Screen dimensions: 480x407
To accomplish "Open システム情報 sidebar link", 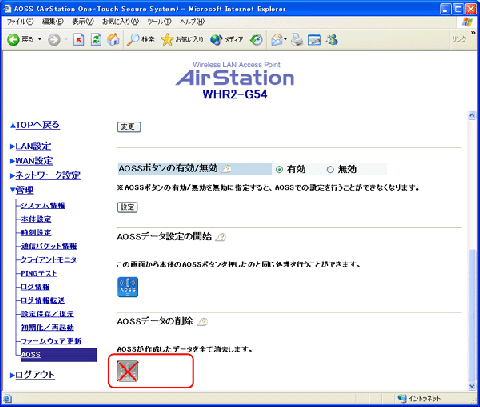I will 43,206.
